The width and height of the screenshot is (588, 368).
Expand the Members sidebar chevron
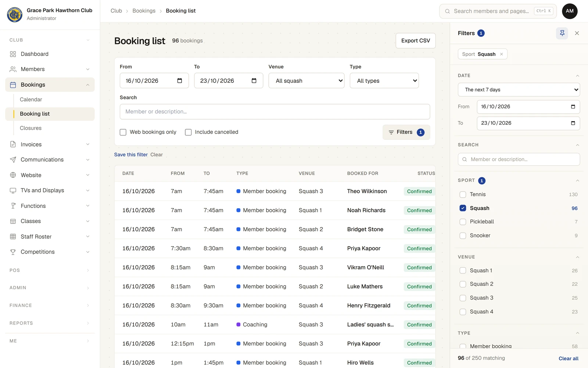tap(88, 69)
